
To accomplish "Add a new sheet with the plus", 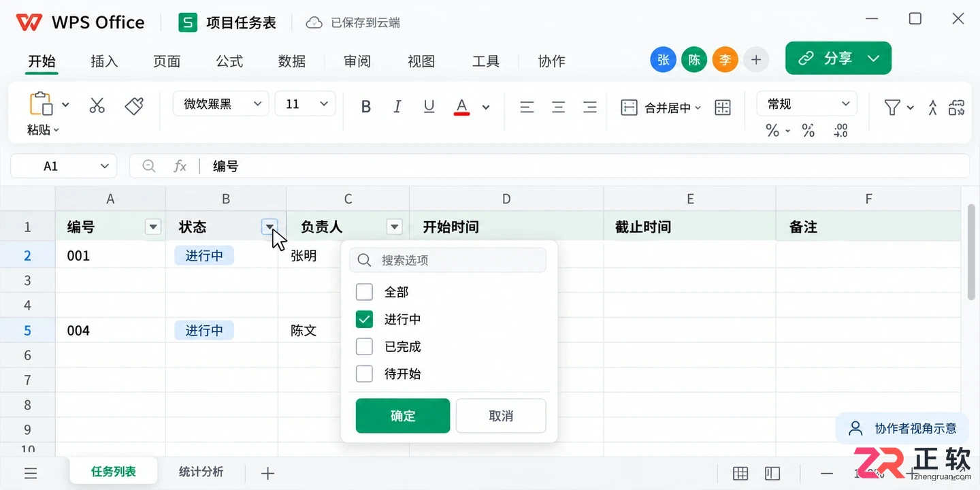I will pos(267,473).
